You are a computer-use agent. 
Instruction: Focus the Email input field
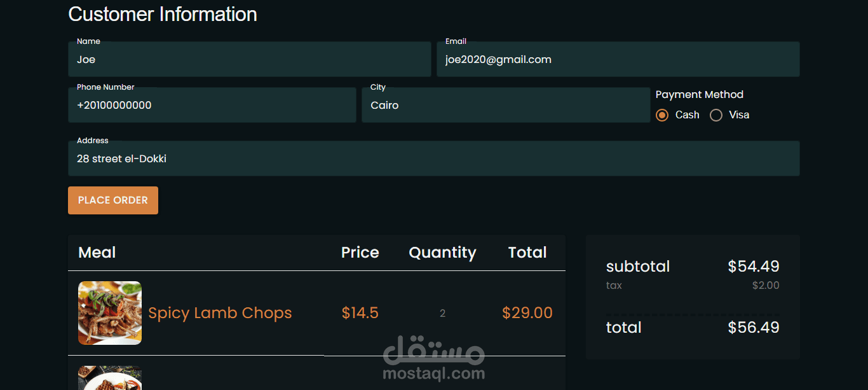(618, 60)
